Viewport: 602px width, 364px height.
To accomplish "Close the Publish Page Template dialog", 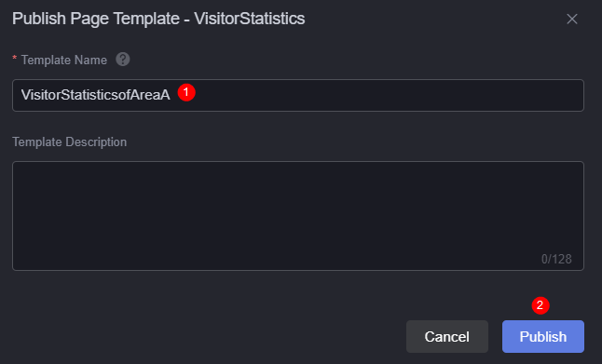I will tap(572, 19).
